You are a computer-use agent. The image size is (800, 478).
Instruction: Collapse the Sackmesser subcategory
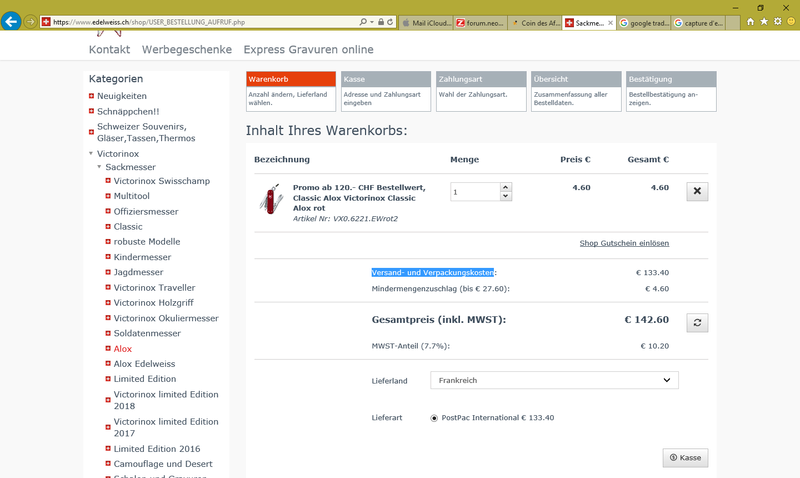point(99,166)
